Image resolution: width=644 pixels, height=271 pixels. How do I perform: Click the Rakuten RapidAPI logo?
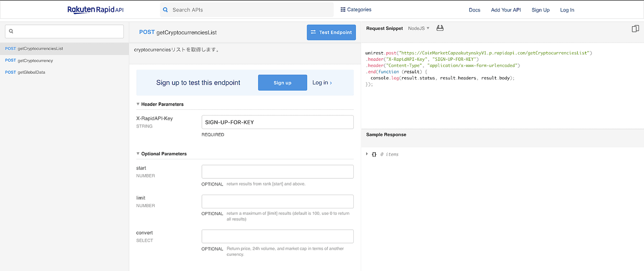click(x=95, y=9)
